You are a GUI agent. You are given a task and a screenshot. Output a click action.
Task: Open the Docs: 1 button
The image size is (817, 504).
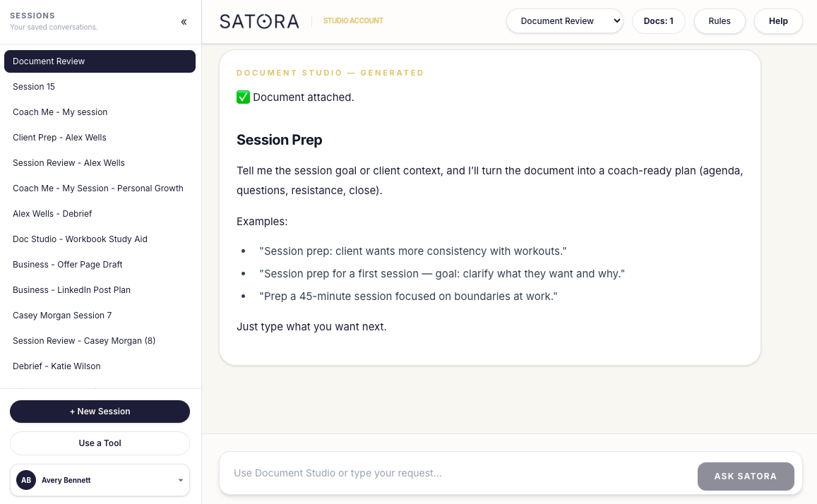pos(658,21)
